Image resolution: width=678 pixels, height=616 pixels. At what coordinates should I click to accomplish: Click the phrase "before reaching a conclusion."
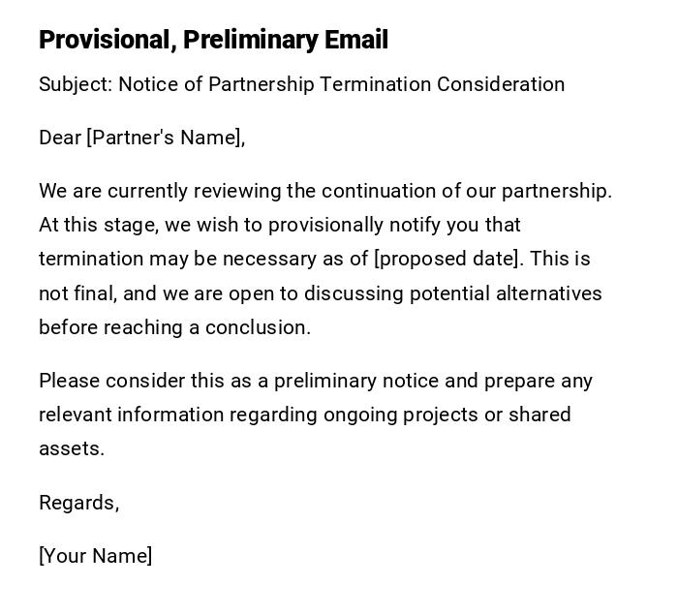point(174,327)
